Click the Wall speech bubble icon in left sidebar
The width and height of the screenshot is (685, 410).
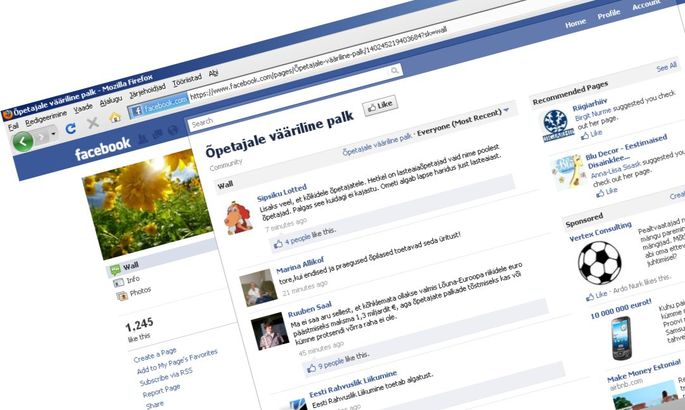coord(115,270)
